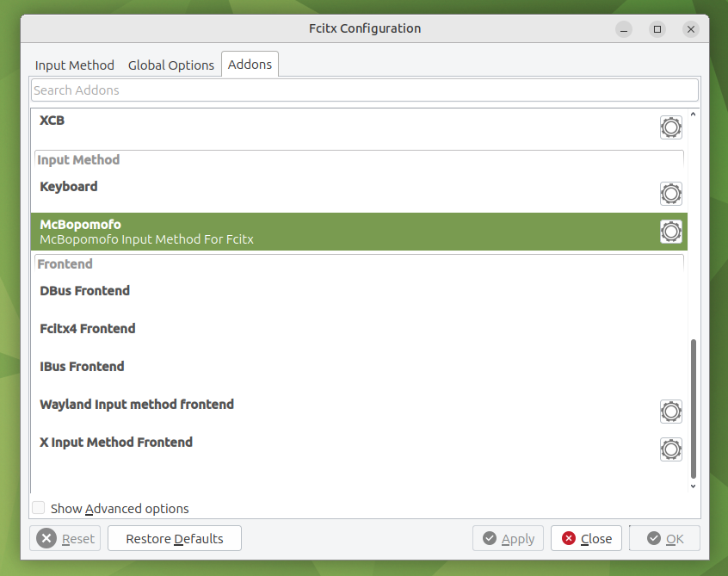This screenshot has width=728, height=576.
Task: Click addon list vertical scrollbar thumb
Action: click(694, 409)
